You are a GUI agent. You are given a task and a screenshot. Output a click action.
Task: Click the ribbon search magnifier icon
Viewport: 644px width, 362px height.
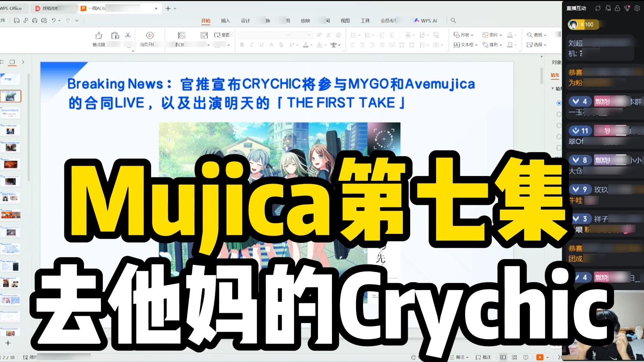[453, 21]
